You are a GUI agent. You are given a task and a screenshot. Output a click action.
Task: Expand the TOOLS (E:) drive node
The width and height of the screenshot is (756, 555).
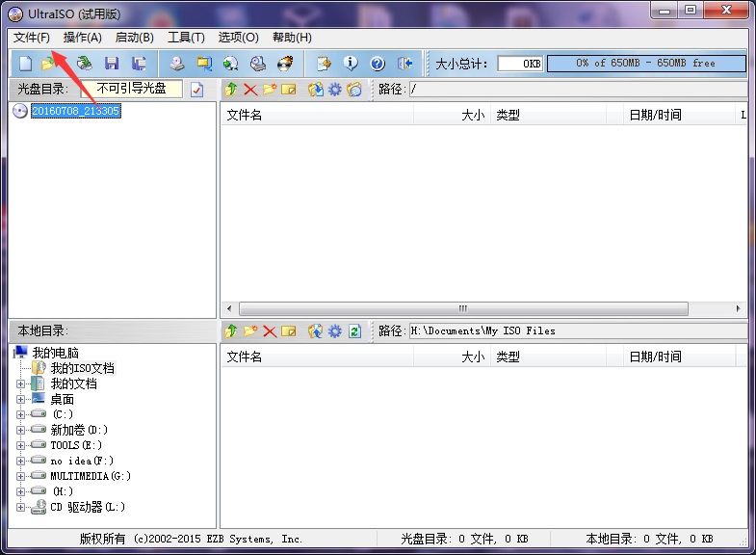coord(20,445)
